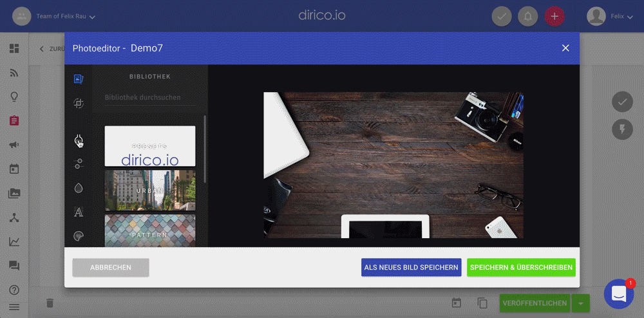644x318 pixels.
Task: Click the Abbrechen button
Action: point(111,268)
